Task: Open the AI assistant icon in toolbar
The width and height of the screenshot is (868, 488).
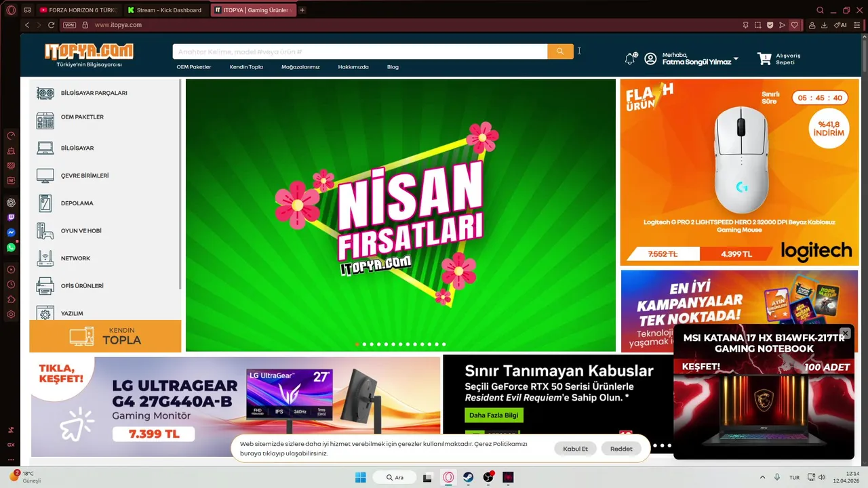Action: point(840,25)
